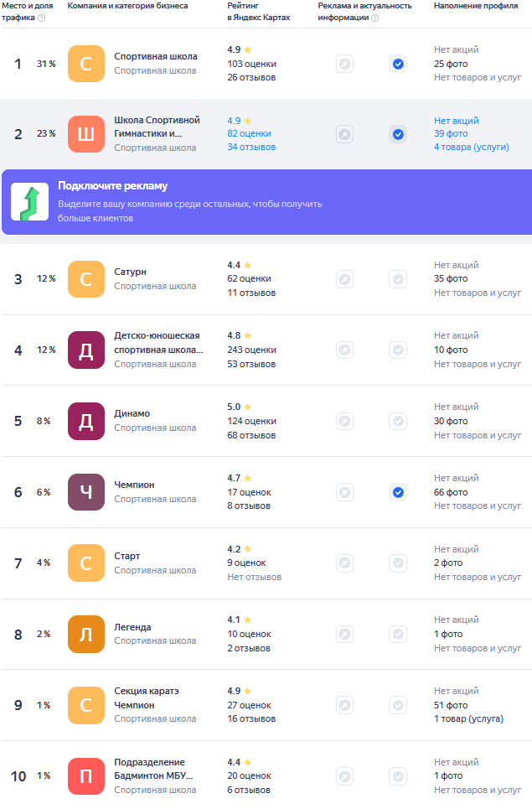This screenshot has height=809, width=532.
Task: Click the advertising icon in Подразделение Бадминтон row
Action: coord(345,776)
